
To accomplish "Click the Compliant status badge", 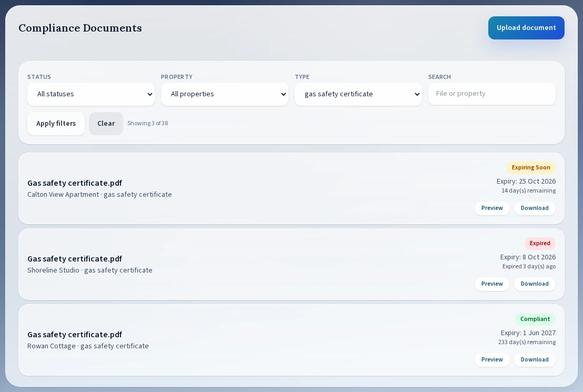I will tap(535, 319).
